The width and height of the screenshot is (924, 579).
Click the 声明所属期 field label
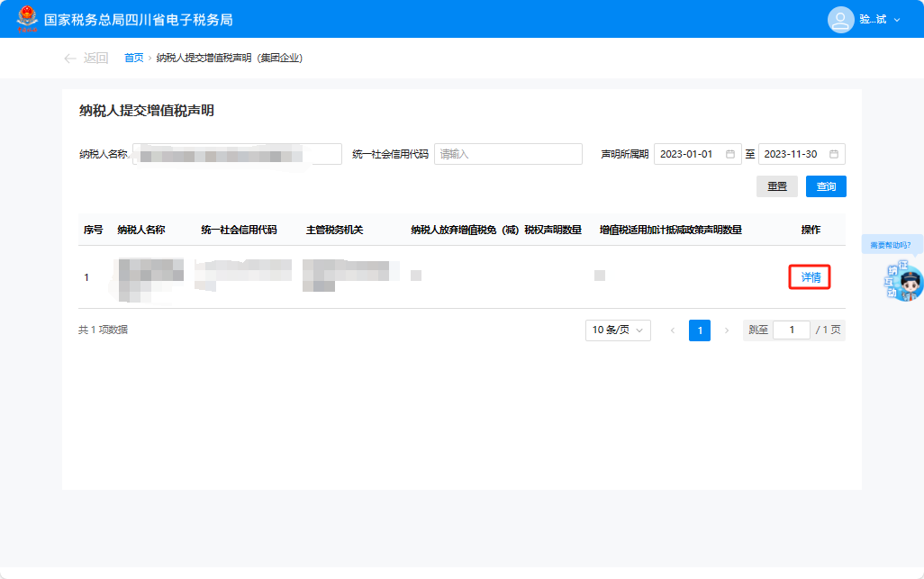[x=625, y=154]
